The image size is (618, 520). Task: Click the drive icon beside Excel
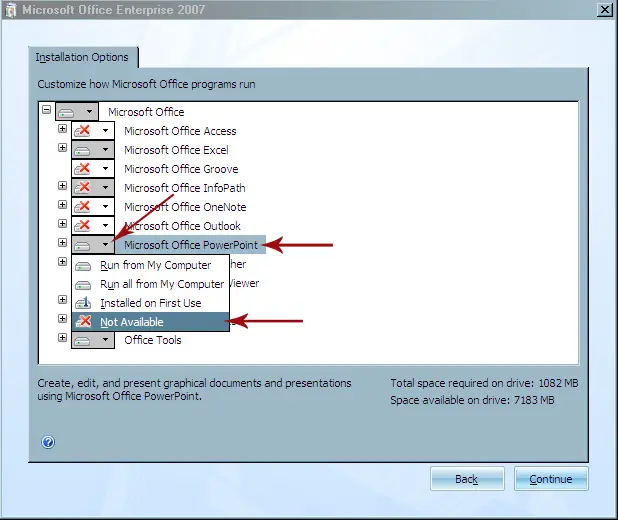(82, 151)
